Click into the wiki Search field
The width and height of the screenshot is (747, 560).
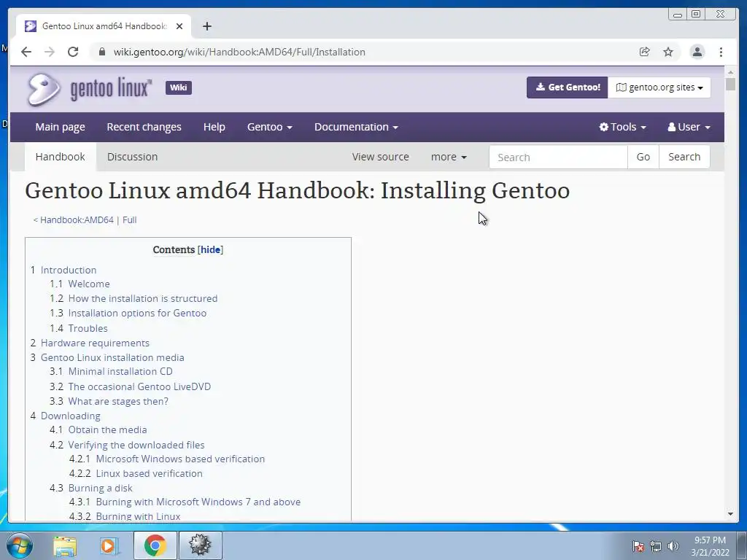[558, 157]
